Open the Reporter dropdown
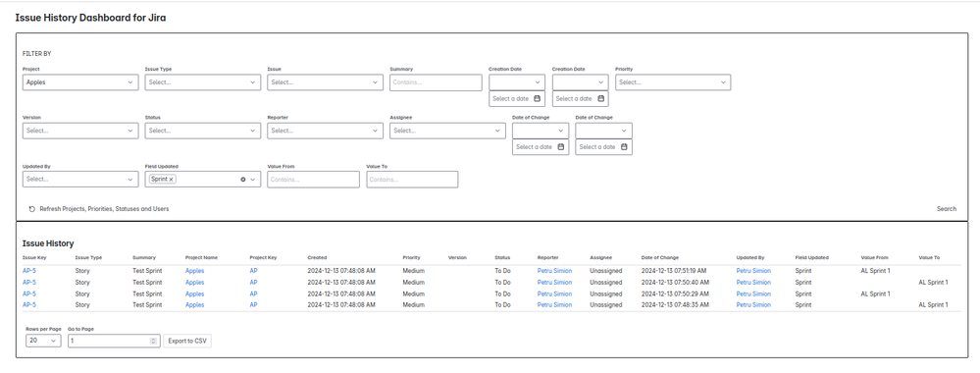Screen dimensions: 980x373 point(325,131)
